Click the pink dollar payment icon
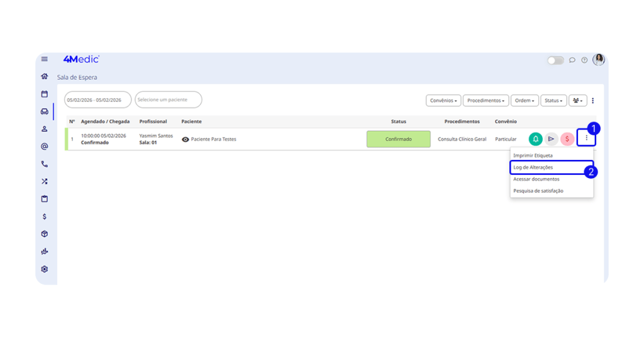644x338 pixels. point(567,139)
